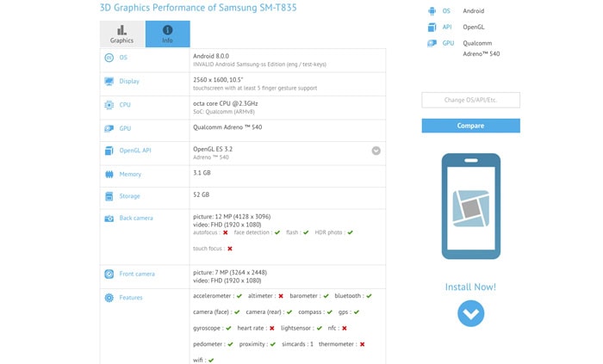
Task: Select the Back camera label
Action: (136, 218)
